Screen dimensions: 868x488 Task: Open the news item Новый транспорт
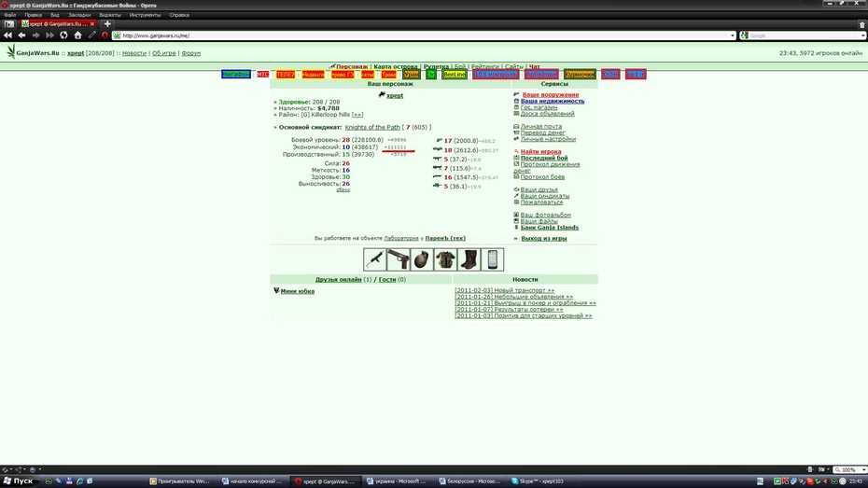coord(504,290)
